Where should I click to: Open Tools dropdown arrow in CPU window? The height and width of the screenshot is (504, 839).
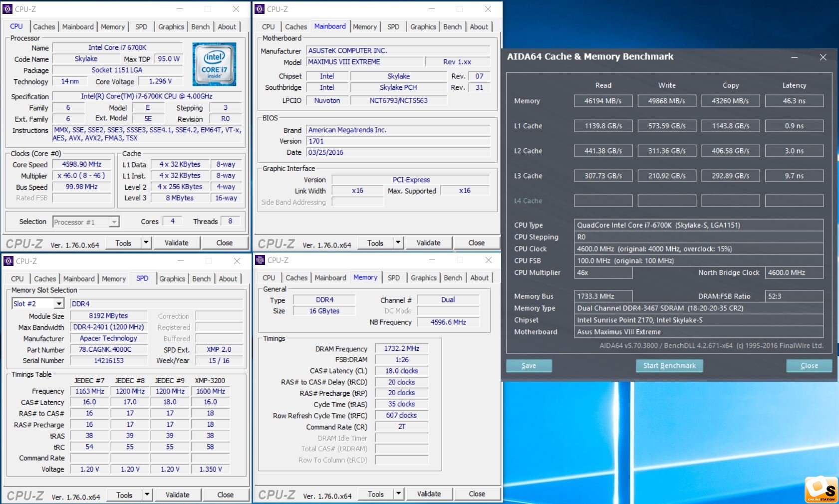(146, 243)
